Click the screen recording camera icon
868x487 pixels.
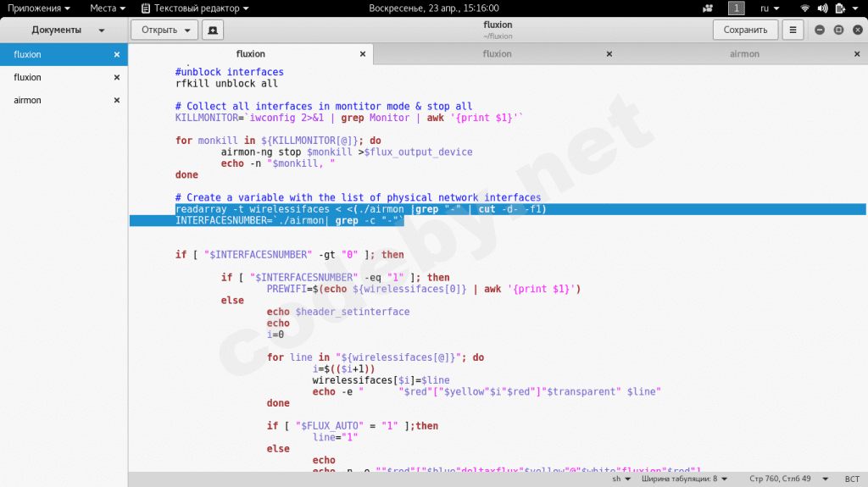(708, 8)
